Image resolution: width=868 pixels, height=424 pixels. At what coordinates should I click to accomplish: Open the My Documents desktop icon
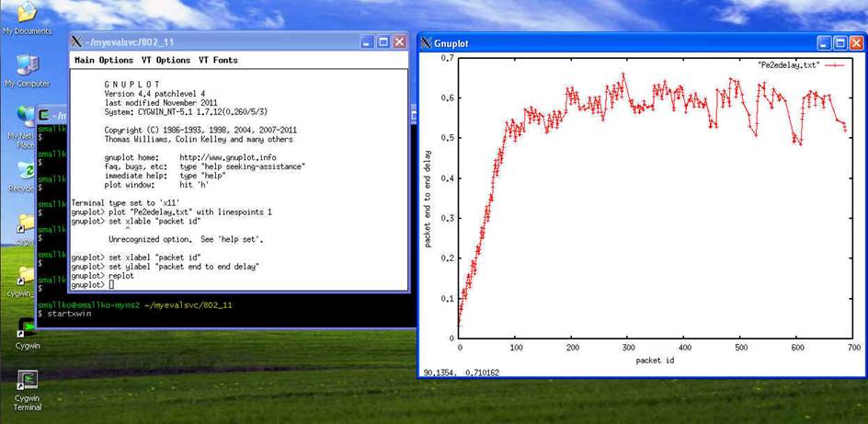click(27, 17)
